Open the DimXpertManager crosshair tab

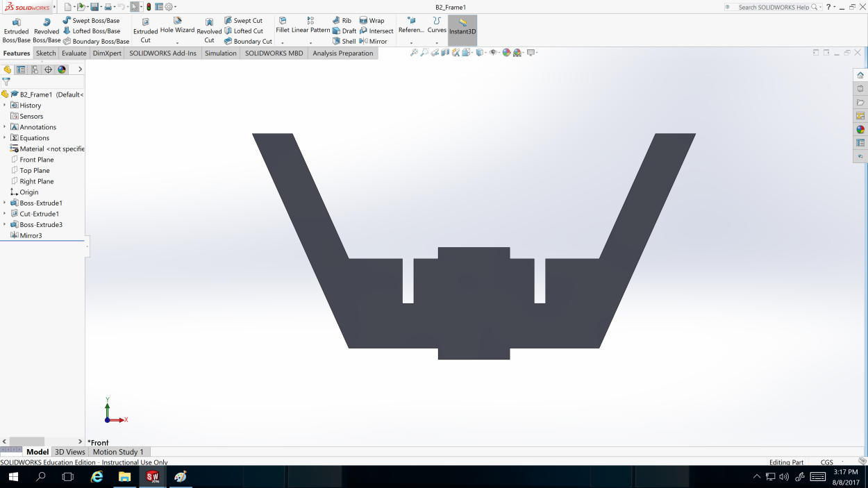coord(48,69)
